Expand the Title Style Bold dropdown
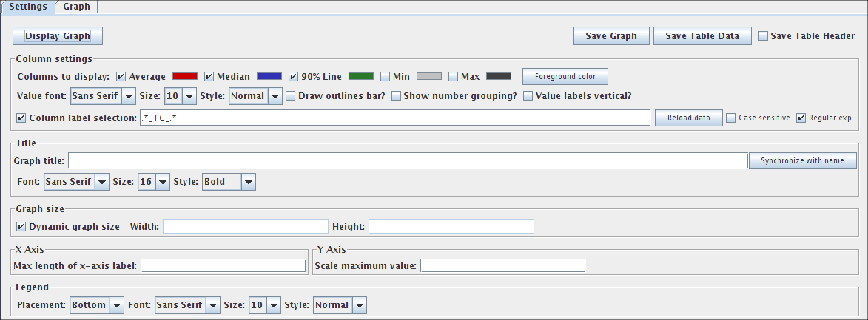868x320 pixels. [229, 182]
